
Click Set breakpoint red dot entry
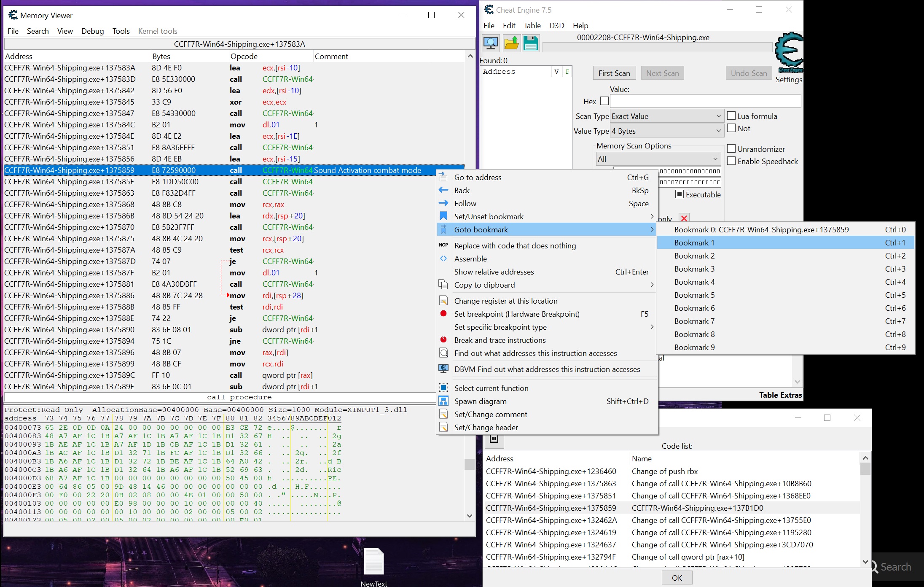click(516, 314)
